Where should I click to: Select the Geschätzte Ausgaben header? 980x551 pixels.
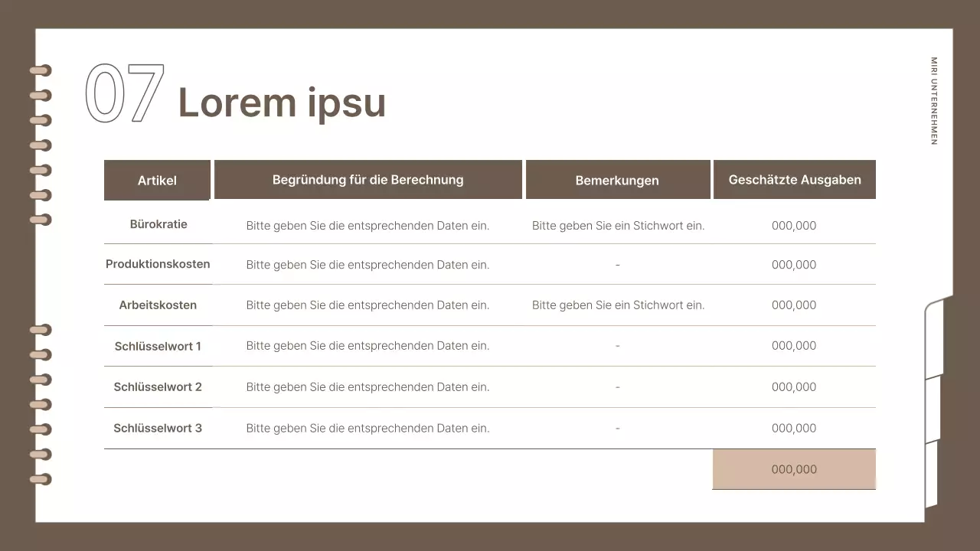point(794,179)
